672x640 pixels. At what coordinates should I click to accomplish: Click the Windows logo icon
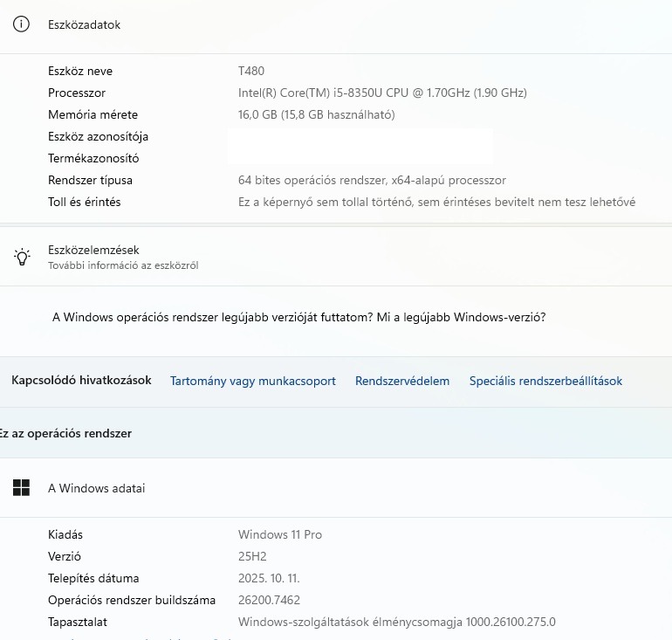coord(21,488)
